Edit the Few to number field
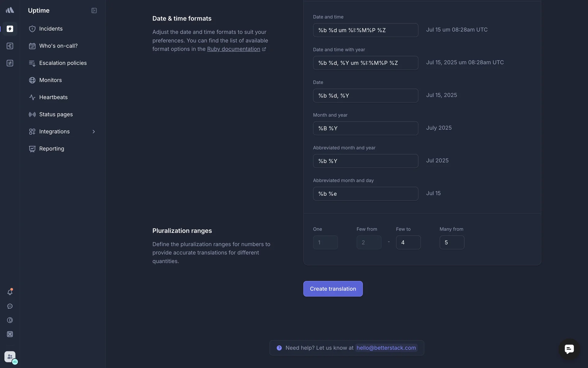This screenshot has width=588, height=368. tap(408, 243)
